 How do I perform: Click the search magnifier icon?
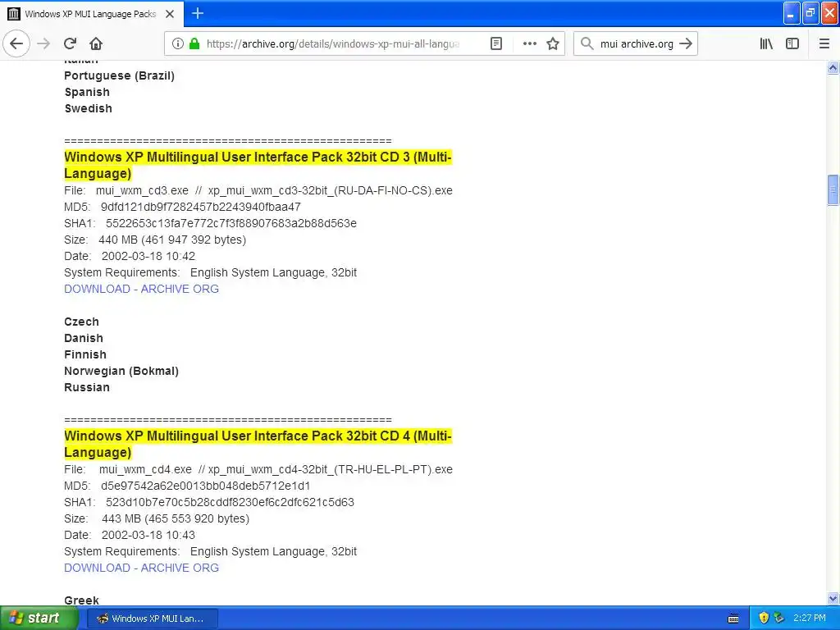[587, 43]
